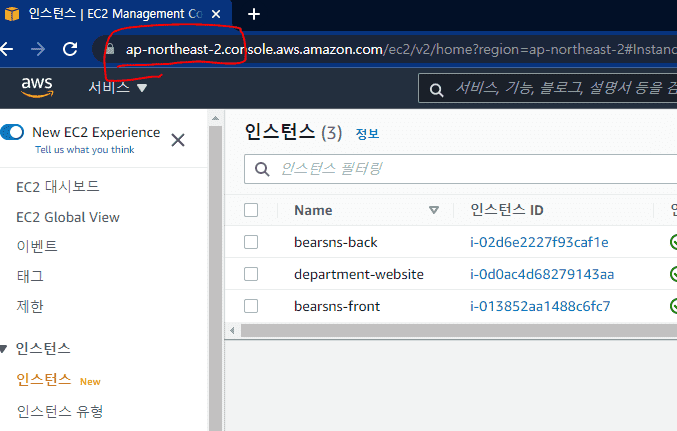Click the padlock site info icon
Screen dimensions: 677x431
click(x=110, y=49)
